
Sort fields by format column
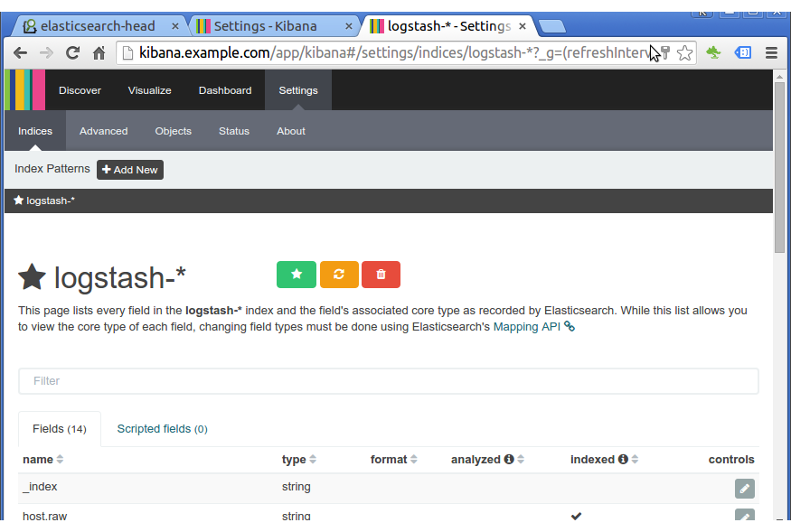pyautogui.click(x=414, y=460)
